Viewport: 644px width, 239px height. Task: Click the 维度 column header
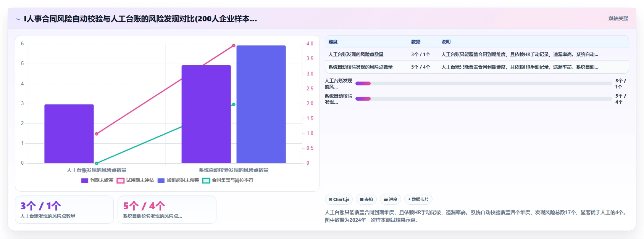[333, 42]
